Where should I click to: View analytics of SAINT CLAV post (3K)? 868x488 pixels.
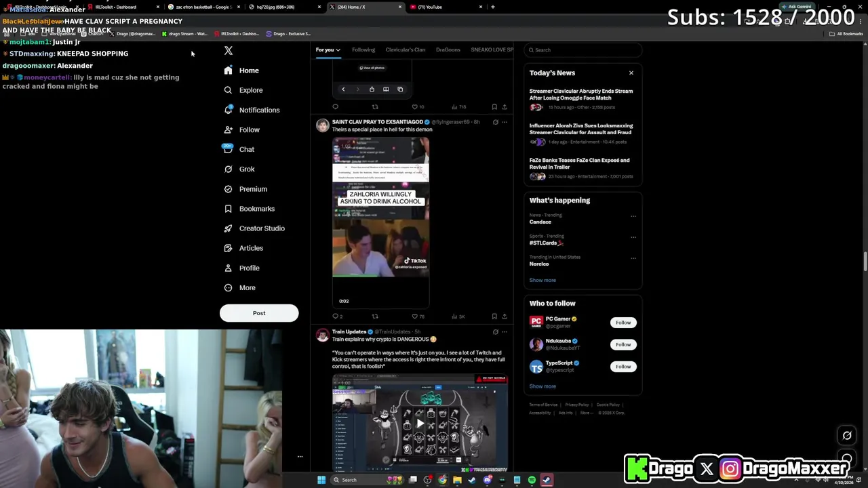tap(458, 317)
